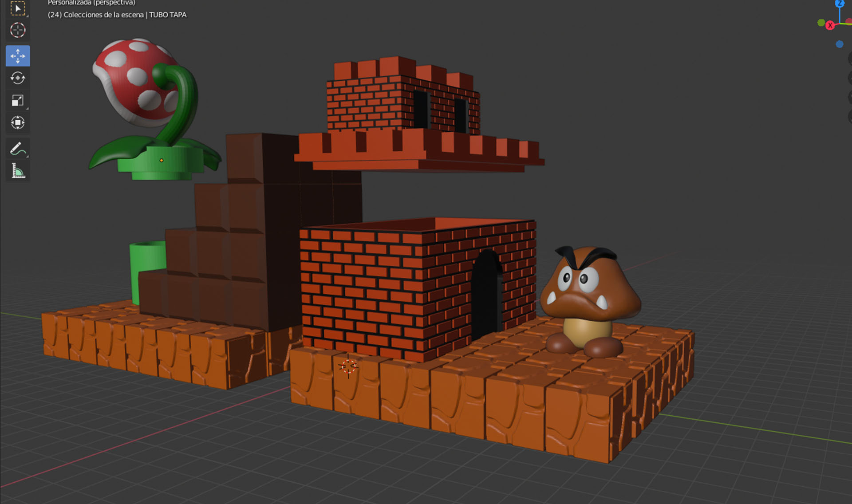This screenshot has height=504, width=852.
Task: Expand the Scale tool options
Action: tap(27, 109)
